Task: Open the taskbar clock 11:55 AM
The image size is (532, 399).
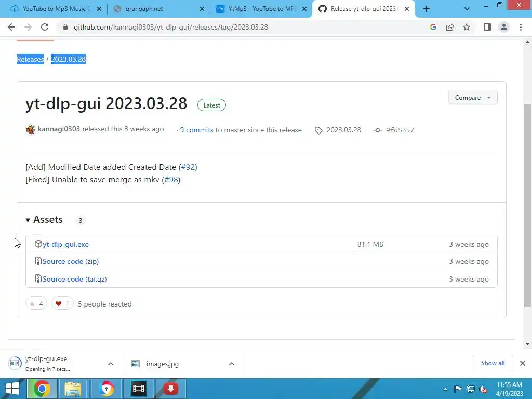Action: click(509, 389)
